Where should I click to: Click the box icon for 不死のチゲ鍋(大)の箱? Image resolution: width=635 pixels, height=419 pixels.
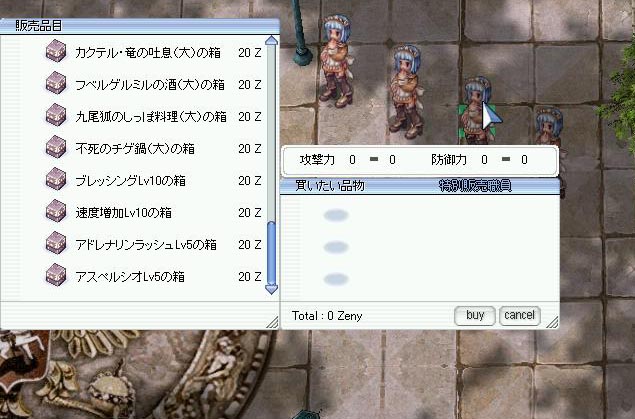56,147
